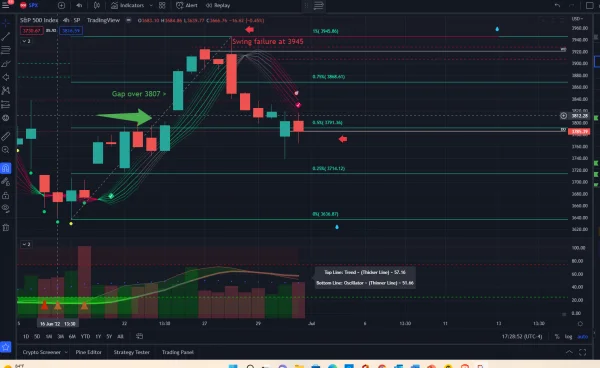This screenshot has height=368, width=600.
Task: Remove drawings with the trash icon
Action: 6,228
